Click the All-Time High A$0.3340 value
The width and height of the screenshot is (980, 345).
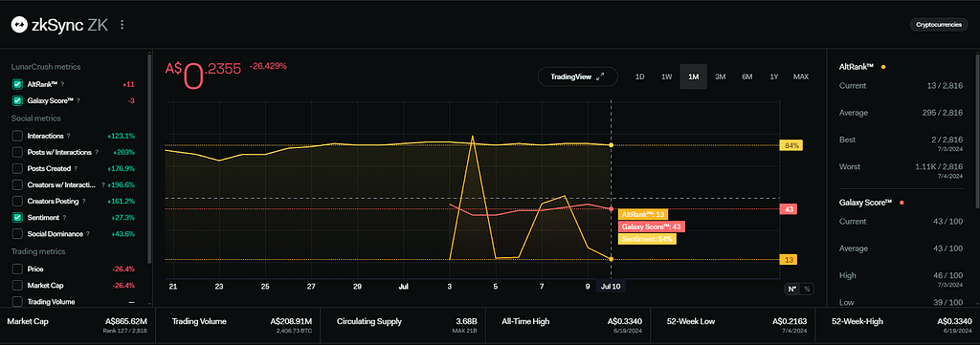tap(625, 322)
